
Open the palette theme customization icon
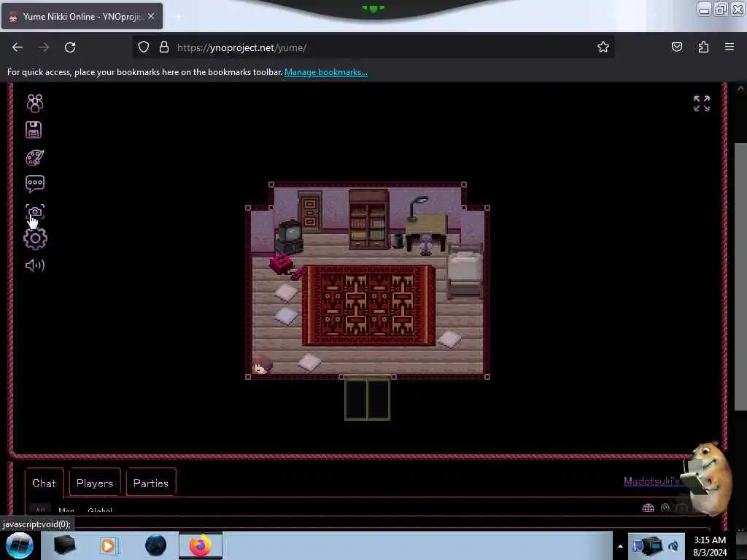point(35,157)
